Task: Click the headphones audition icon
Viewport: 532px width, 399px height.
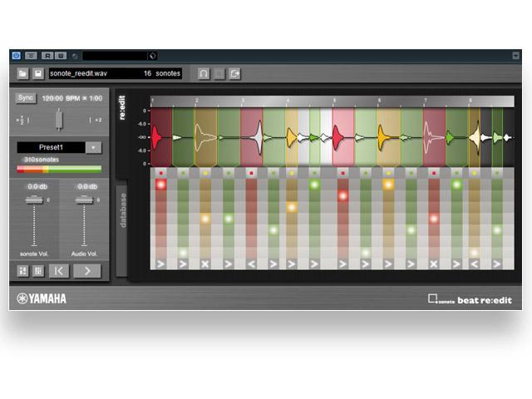Action: point(204,73)
